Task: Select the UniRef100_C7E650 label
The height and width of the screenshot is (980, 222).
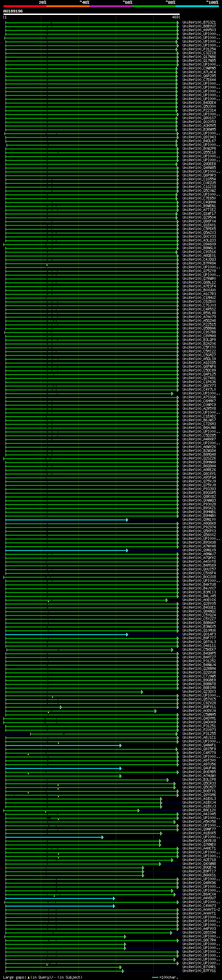Action: tap(199, 198)
